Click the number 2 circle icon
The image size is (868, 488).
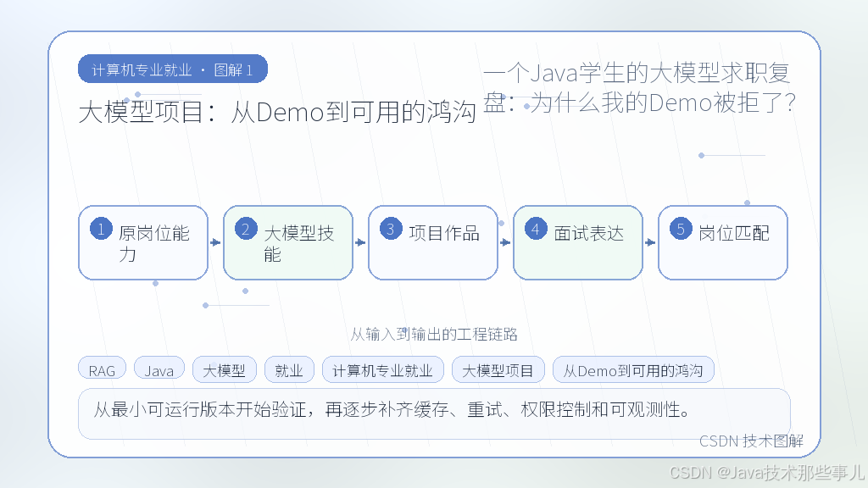tap(246, 229)
